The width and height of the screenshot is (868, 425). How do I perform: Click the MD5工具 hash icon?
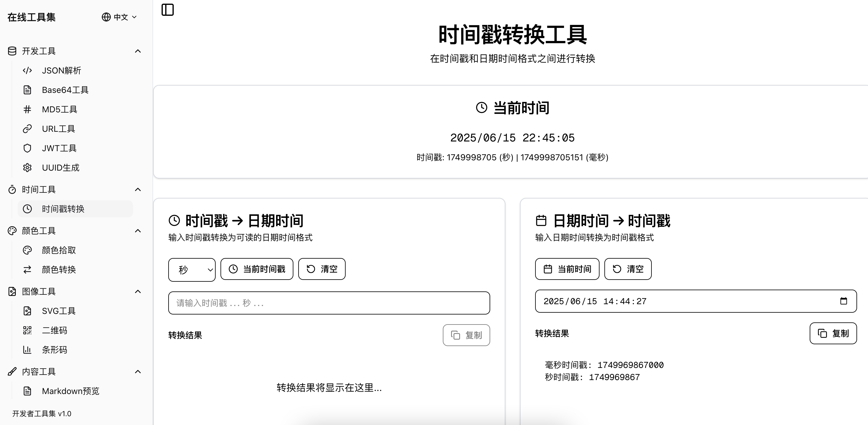tap(27, 110)
